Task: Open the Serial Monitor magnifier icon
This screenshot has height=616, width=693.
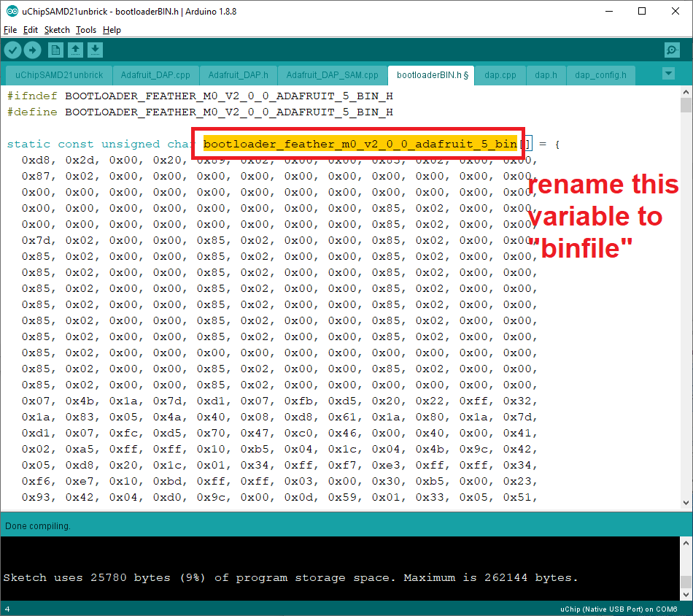Action: [x=672, y=50]
